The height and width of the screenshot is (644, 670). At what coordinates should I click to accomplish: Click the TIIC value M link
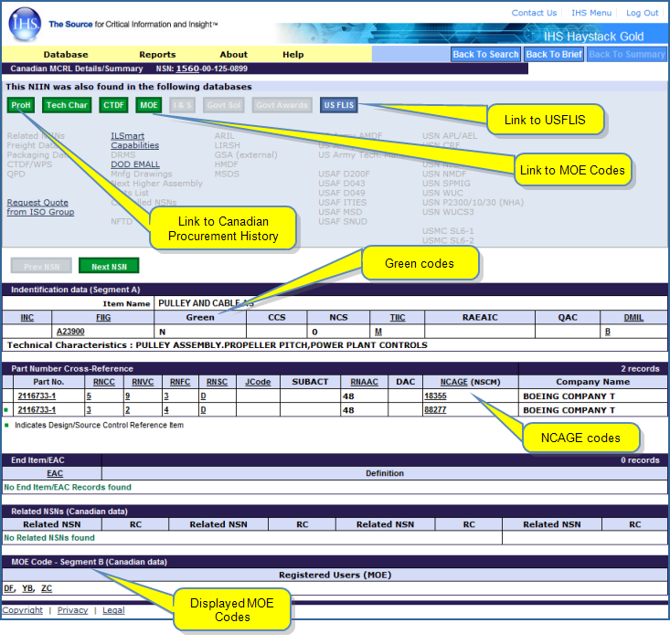click(x=378, y=332)
